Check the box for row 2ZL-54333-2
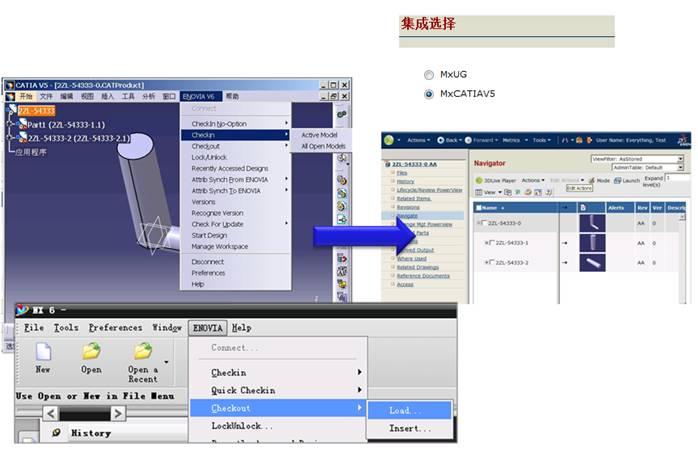Screen dimensions: 698x451 click(491, 262)
